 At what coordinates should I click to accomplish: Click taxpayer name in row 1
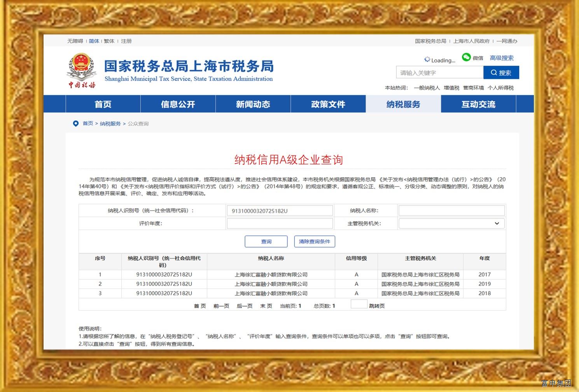[271, 275]
